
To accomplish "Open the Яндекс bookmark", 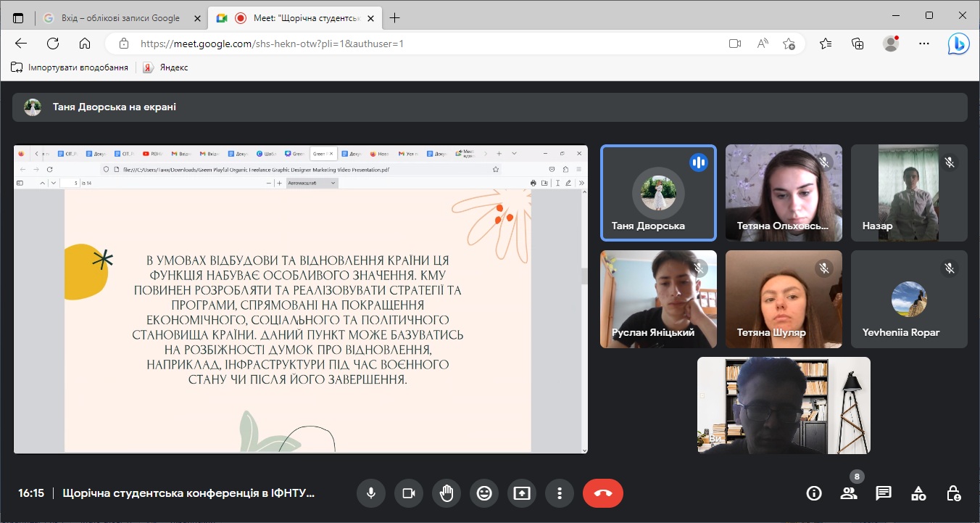I will click(166, 67).
